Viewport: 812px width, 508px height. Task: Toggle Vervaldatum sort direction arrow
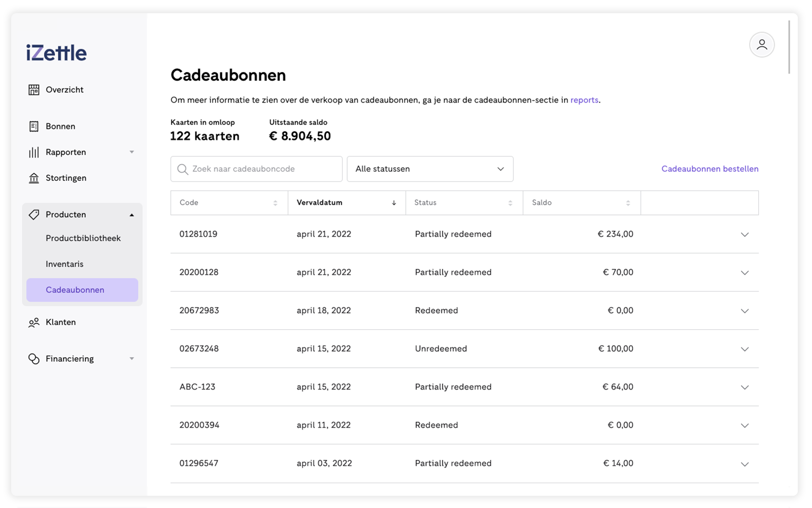(x=394, y=203)
